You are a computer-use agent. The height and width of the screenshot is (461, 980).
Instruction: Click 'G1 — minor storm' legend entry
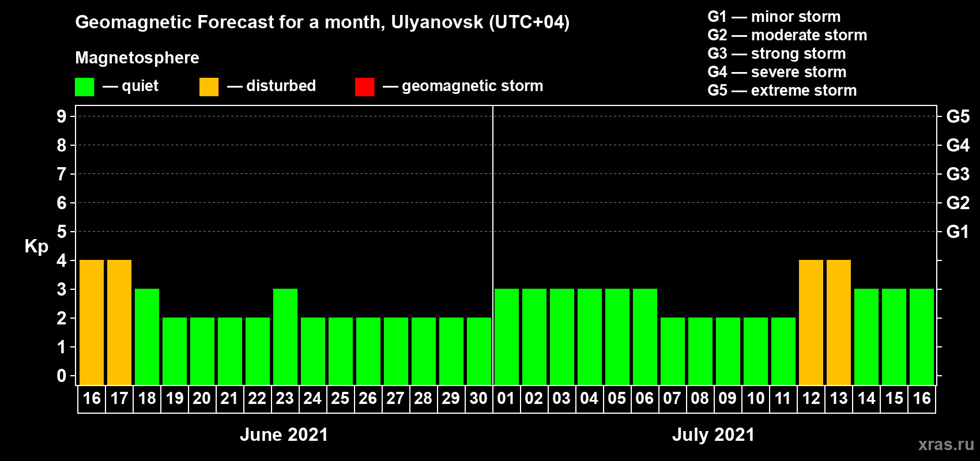(x=774, y=17)
